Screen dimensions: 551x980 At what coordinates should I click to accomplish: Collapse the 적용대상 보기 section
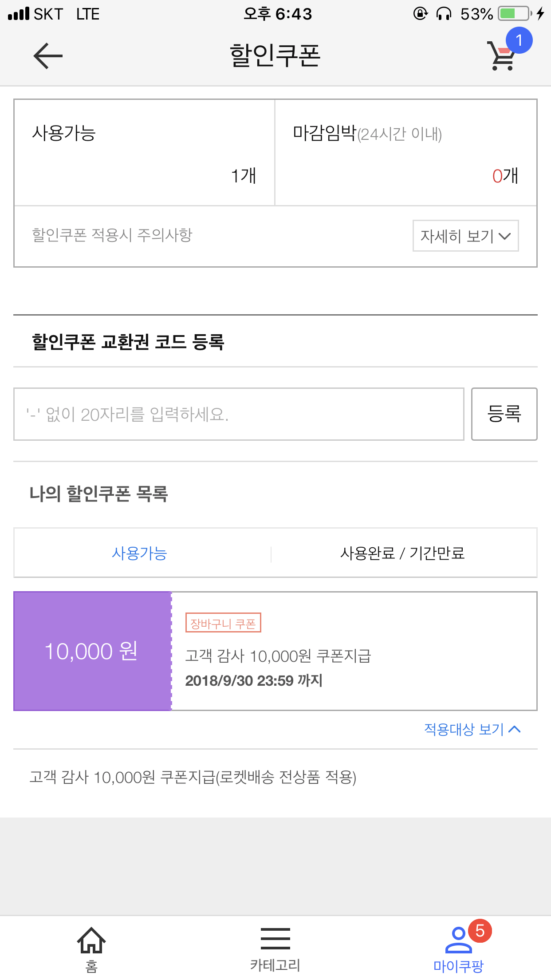coord(472,729)
